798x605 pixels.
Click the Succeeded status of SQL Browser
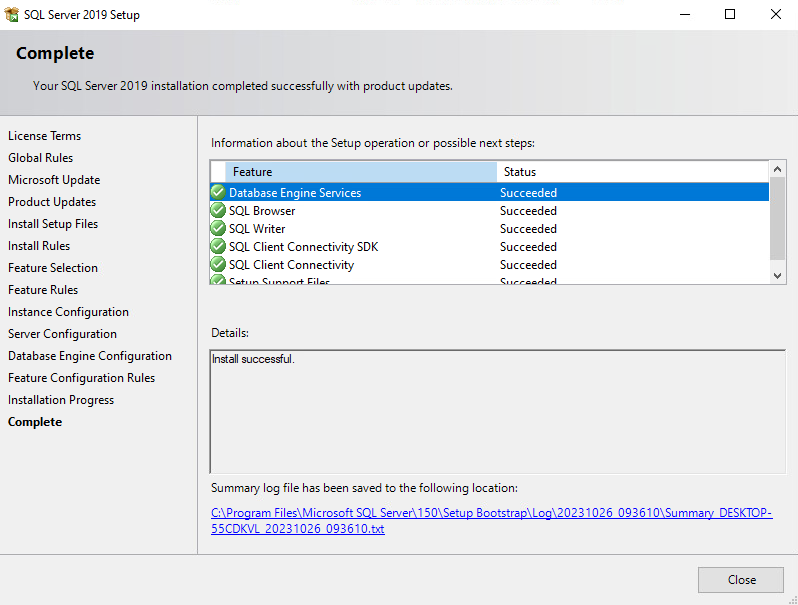pos(528,211)
